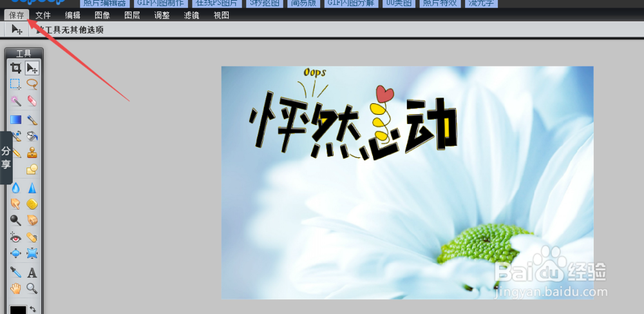Select the Spot Heal bandage tool
Screen dimensions: 644x314
32,237
